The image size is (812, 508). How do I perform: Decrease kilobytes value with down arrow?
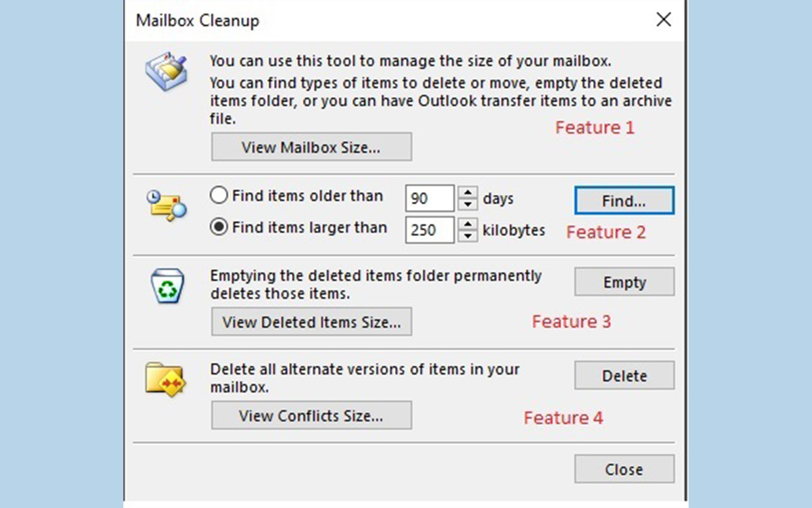(x=467, y=236)
